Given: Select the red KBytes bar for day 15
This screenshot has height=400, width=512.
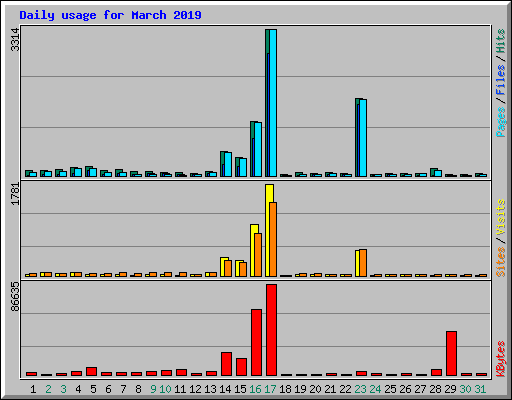Looking at the screenshot, I should pos(241,367).
